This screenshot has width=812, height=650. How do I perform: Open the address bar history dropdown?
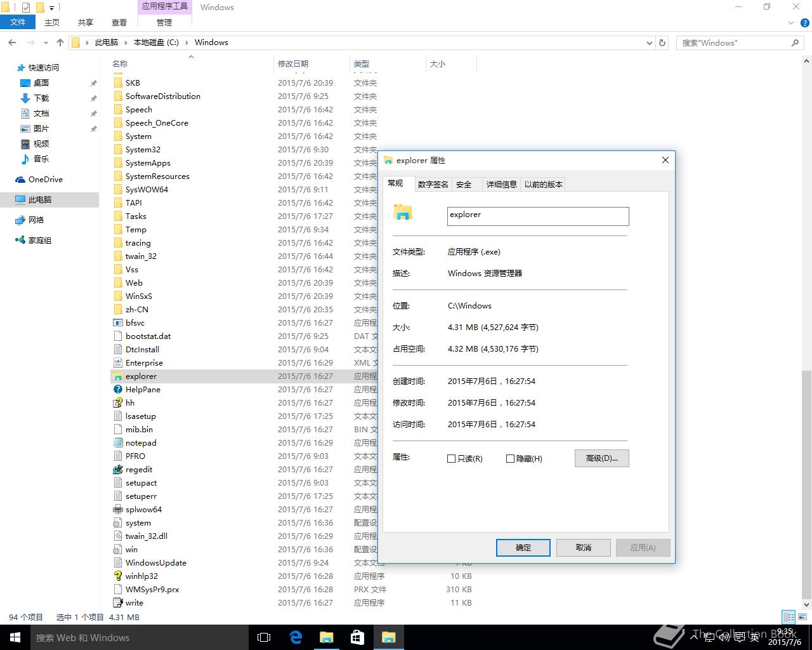[x=649, y=43]
